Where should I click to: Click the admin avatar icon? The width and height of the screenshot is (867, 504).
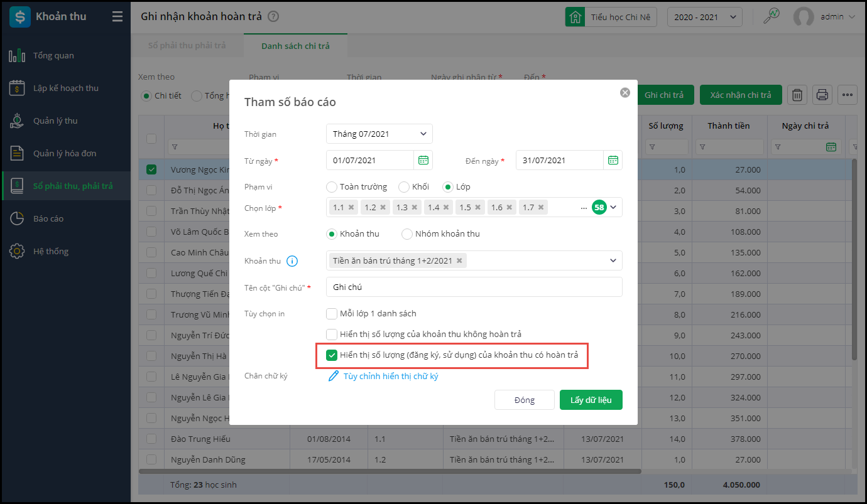tap(804, 17)
